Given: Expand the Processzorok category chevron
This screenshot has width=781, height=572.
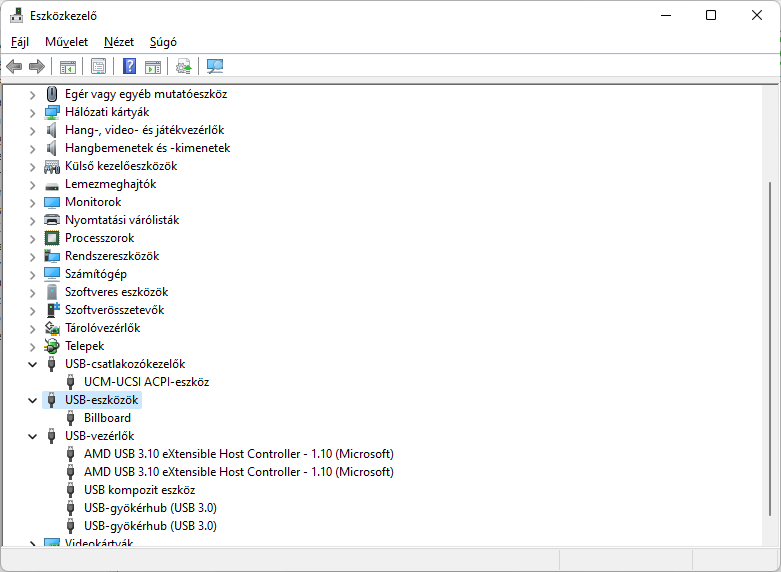Looking at the screenshot, I should pos(32,239).
